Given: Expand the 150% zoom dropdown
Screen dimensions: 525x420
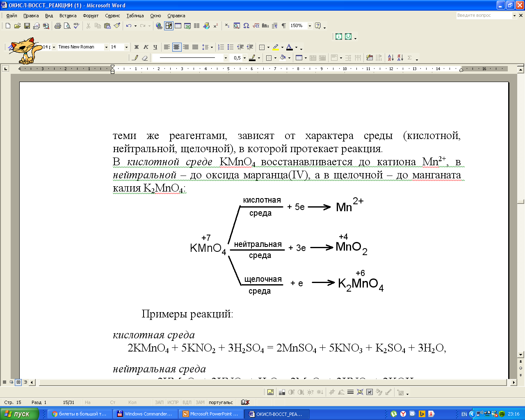Looking at the screenshot, I should coord(310,26).
